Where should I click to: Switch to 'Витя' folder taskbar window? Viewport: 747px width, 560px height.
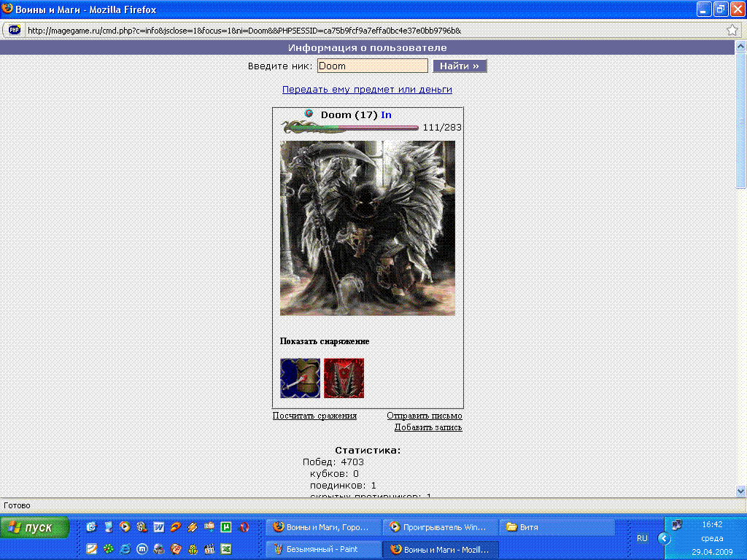click(557, 527)
